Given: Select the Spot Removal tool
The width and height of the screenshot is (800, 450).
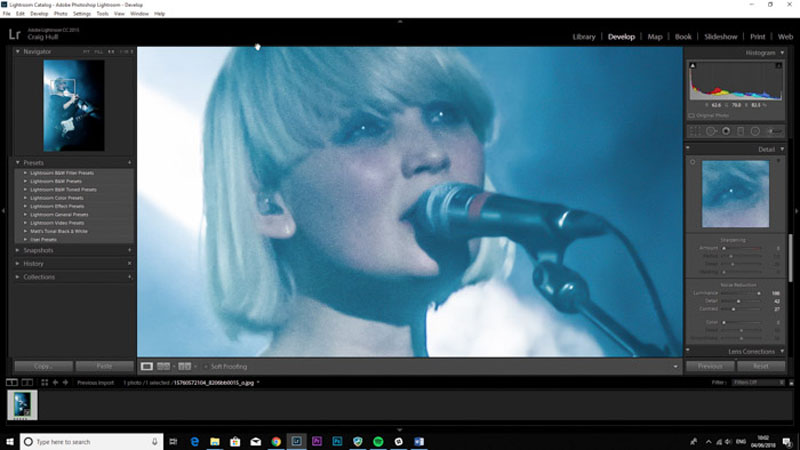Looking at the screenshot, I should point(711,131).
